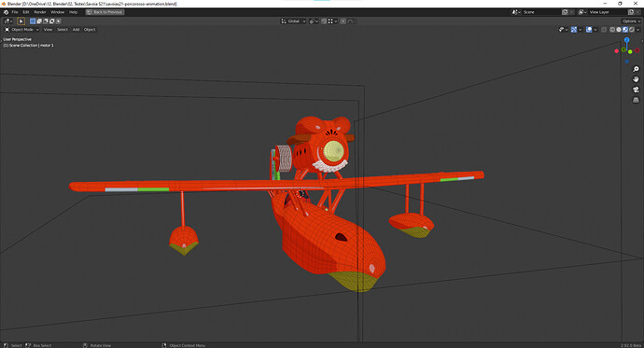Open the proportional editing falloff selector
The height and width of the screenshot is (348, 644).
click(x=351, y=21)
